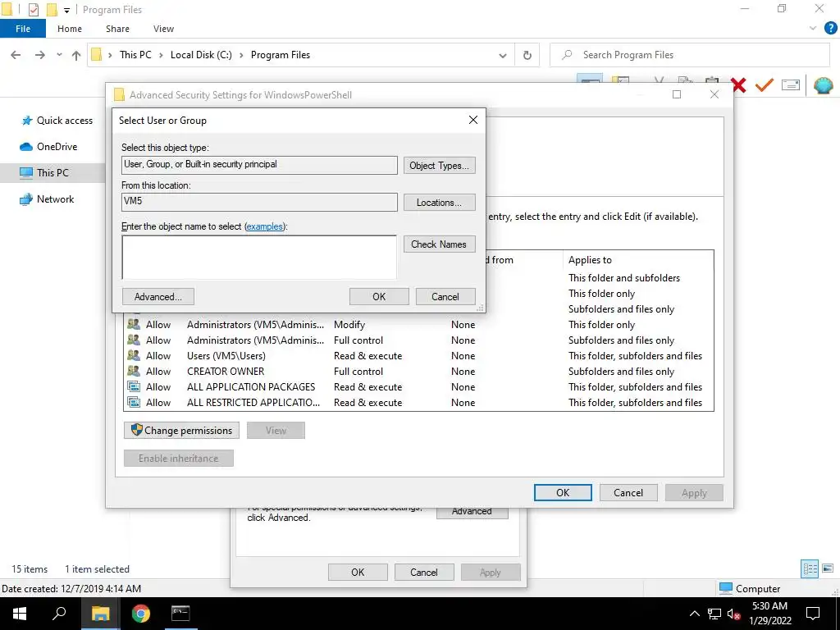The image size is (840, 630).
Task: Click Program Files in the address bar
Action: [x=281, y=55]
